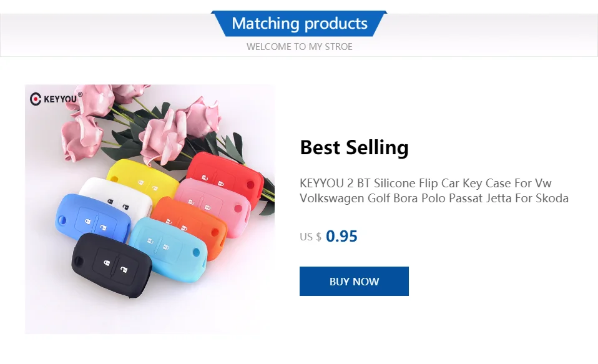Click the unlock button on the black key case
Image resolution: width=598 pixels, height=364 pixels.
pos(125,269)
